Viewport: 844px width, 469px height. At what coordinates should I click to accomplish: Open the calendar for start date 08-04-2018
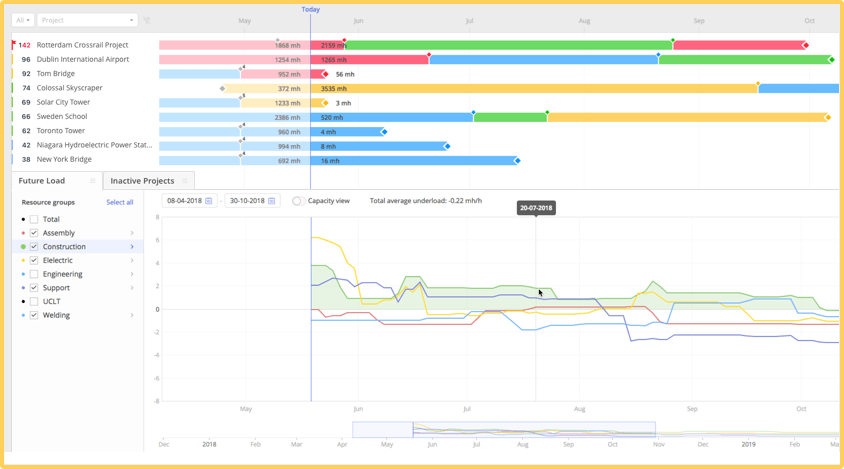tap(209, 201)
